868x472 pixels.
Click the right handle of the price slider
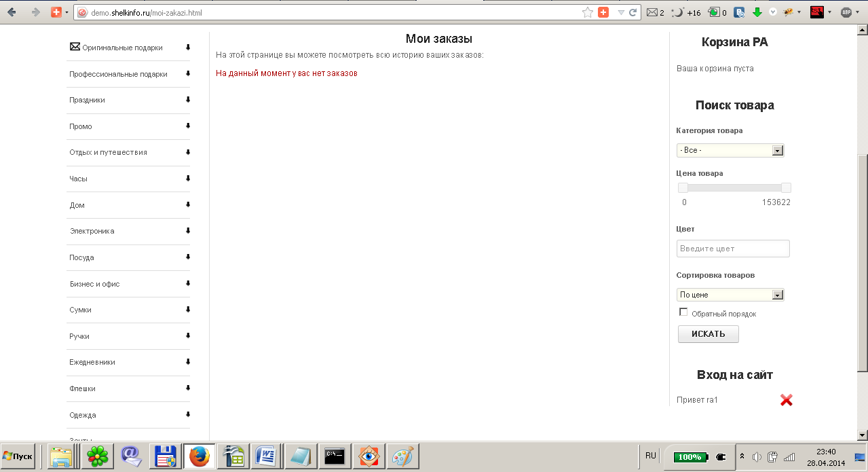786,187
